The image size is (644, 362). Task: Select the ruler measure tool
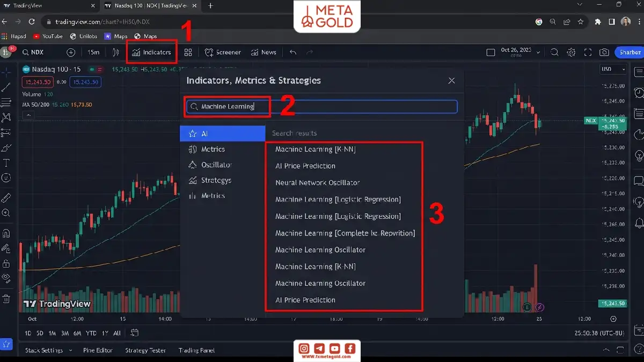click(6, 198)
